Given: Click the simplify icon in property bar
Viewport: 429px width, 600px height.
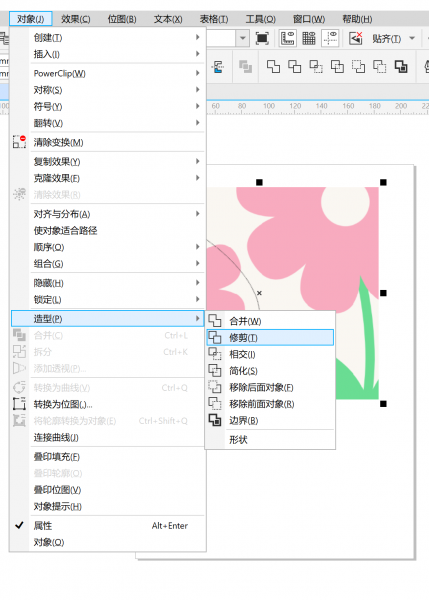Looking at the screenshot, I should pyautogui.click(x=337, y=67).
